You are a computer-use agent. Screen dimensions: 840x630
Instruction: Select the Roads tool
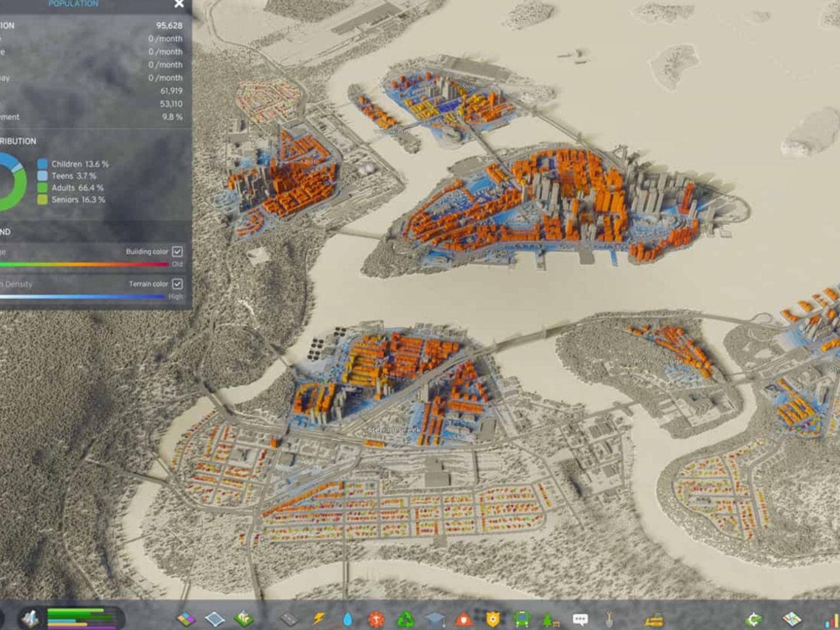click(289, 619)
